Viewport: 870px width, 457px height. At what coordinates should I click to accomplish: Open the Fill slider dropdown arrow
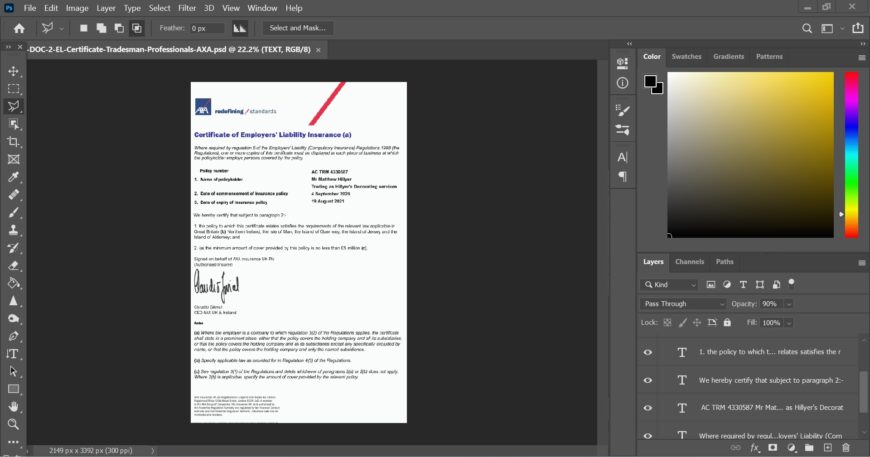(788, 323)
